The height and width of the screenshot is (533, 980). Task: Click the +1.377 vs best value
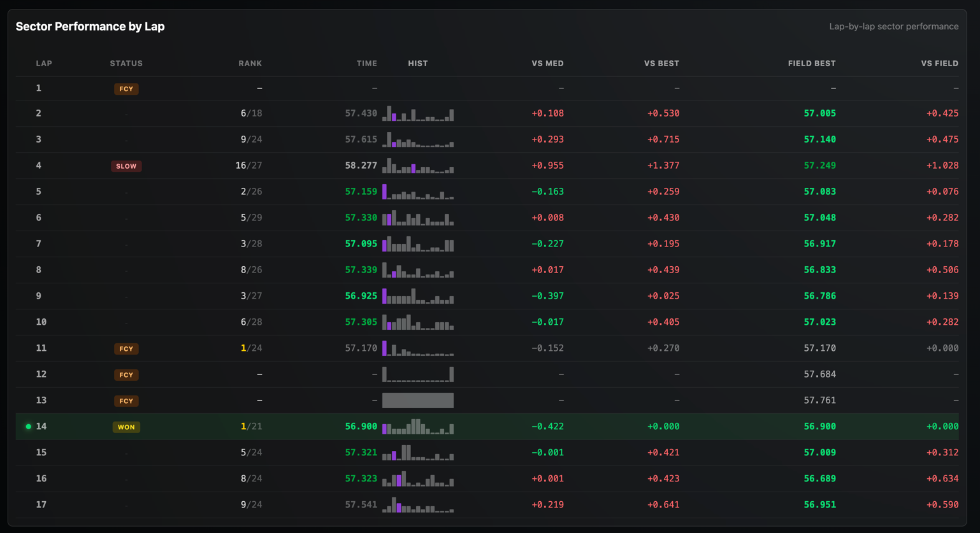(x=663, y=166)
